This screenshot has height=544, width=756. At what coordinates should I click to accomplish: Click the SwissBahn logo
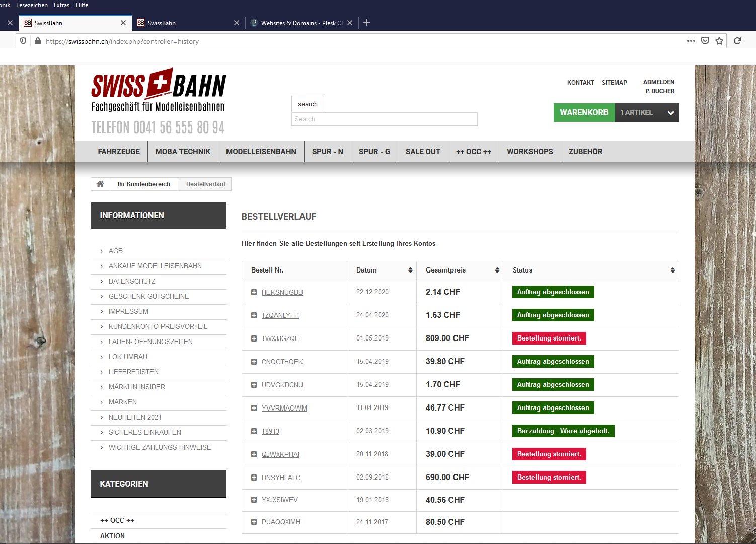159,90
